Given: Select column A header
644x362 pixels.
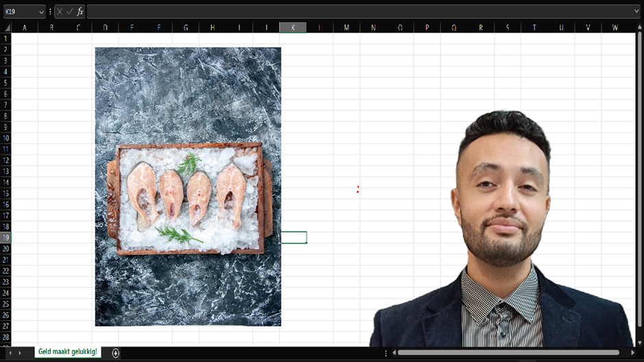Looking at the screenshot, I should [x=25, y=27].
